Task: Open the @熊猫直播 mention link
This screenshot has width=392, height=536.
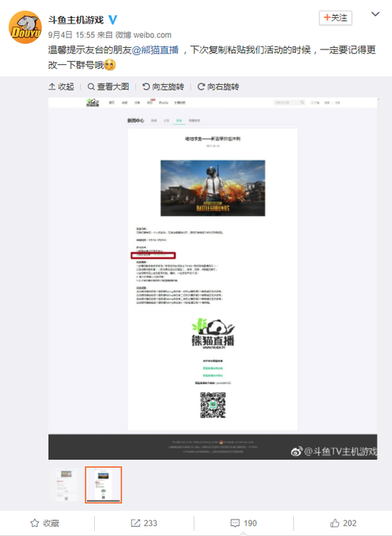Action: [x=155, y=50]
